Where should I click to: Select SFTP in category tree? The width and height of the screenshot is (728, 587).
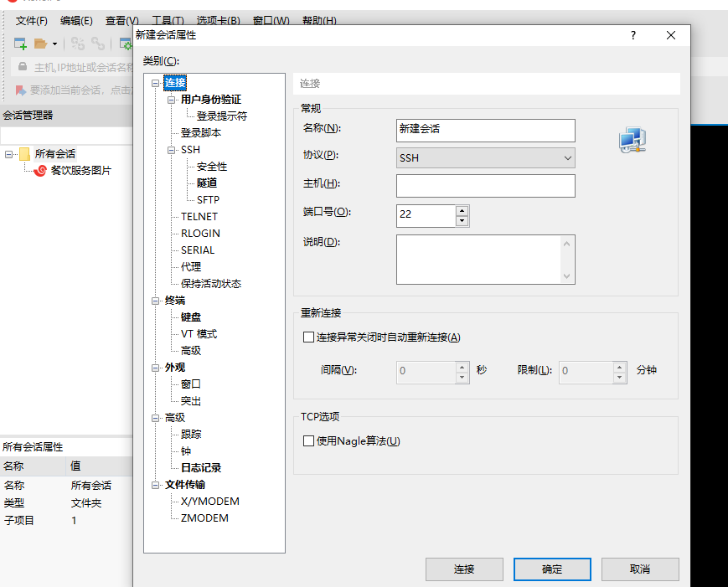[208, 200]
